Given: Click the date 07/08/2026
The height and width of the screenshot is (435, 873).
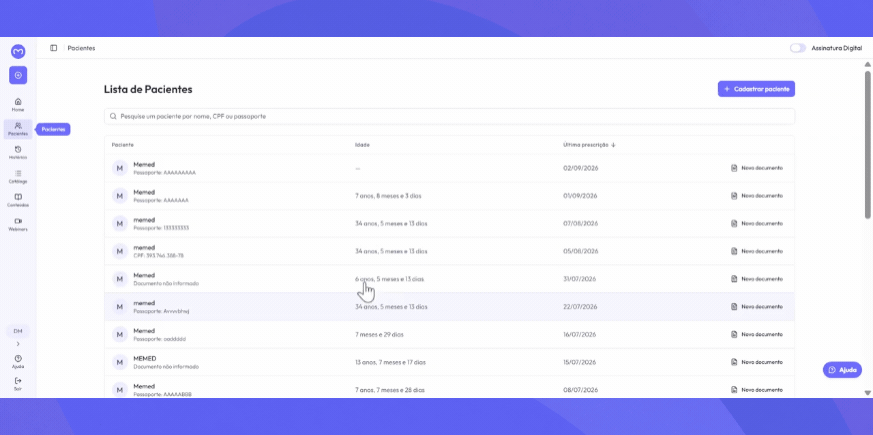Looking at the screenshot, I should coord(580,223).
